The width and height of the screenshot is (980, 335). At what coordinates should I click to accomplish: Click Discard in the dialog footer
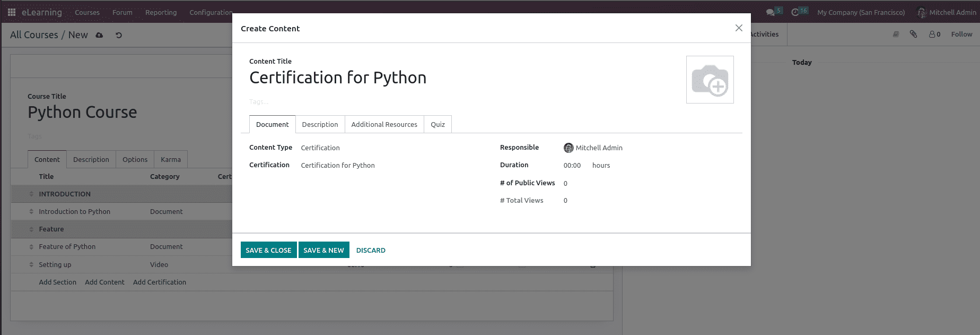click(371, 250)
